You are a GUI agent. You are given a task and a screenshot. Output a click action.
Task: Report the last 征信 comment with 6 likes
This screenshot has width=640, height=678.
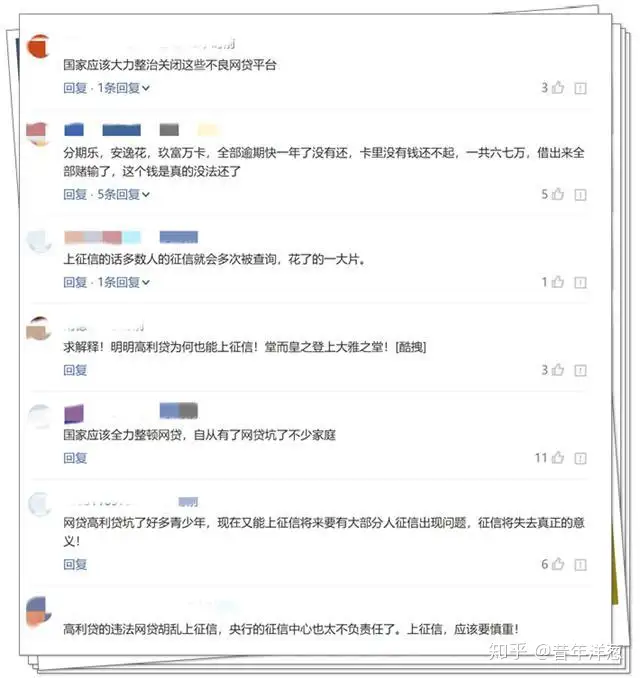[x=580, y=564]
